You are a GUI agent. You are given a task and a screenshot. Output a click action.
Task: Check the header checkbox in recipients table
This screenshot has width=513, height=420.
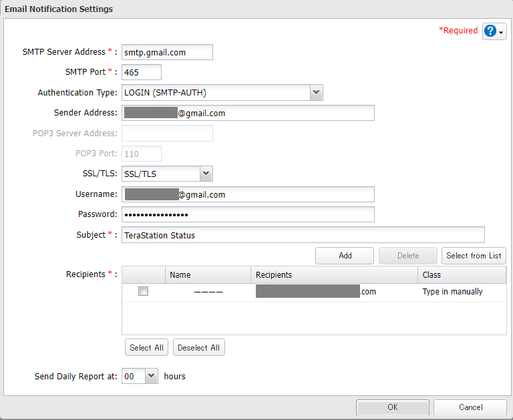pyautogui.click(x=143, y=274)
